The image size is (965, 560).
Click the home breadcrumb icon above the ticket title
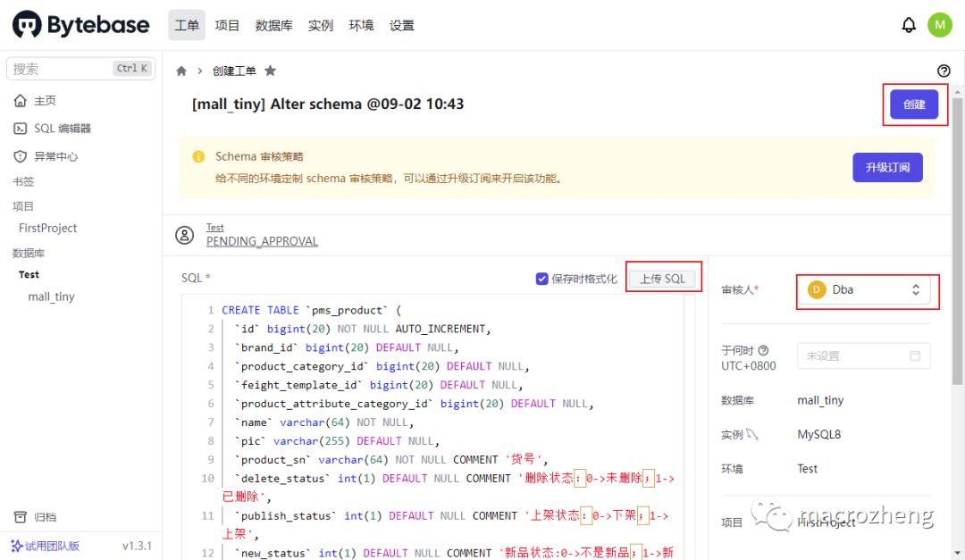[180, 71]
